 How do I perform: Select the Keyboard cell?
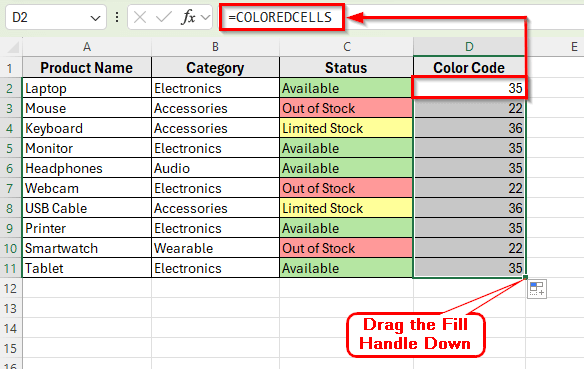tap(87, 128)
